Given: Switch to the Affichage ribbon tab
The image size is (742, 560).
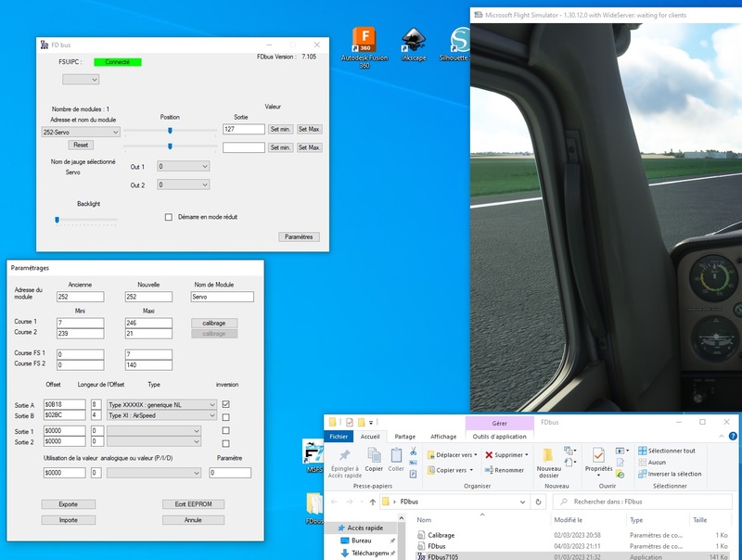Looking at the screenshot, I should [443, 437].
